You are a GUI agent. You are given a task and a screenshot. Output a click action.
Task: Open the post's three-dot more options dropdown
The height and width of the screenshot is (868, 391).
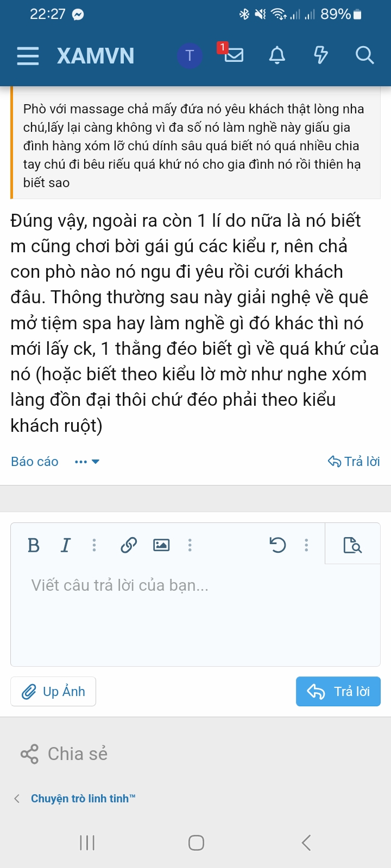[87, 462]
